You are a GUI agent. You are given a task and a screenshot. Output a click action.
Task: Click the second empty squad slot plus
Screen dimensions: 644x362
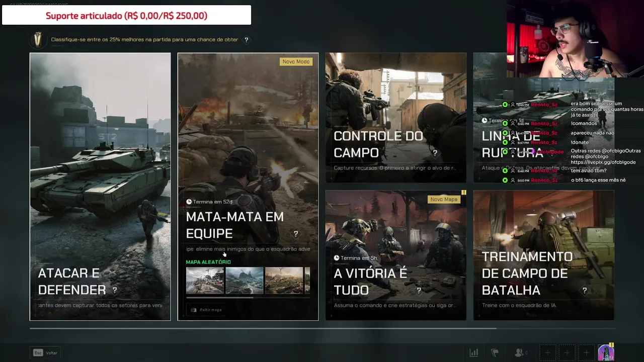[x=567, y=352]
